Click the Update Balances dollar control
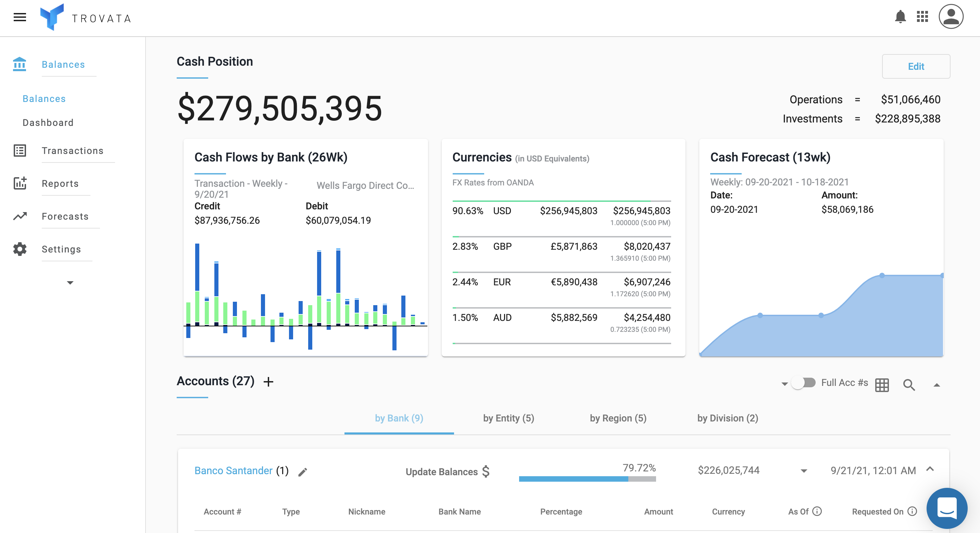980x533 pixels. point(448,472)
